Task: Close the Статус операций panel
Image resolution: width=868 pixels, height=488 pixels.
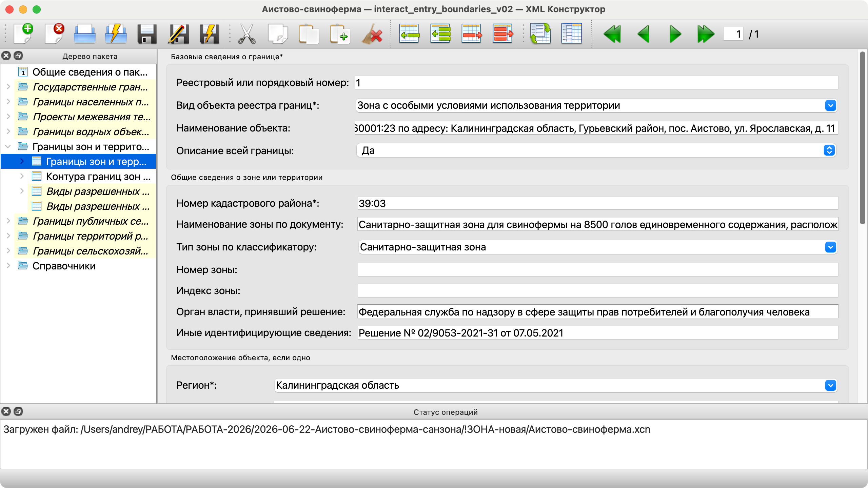Action: 6,412
